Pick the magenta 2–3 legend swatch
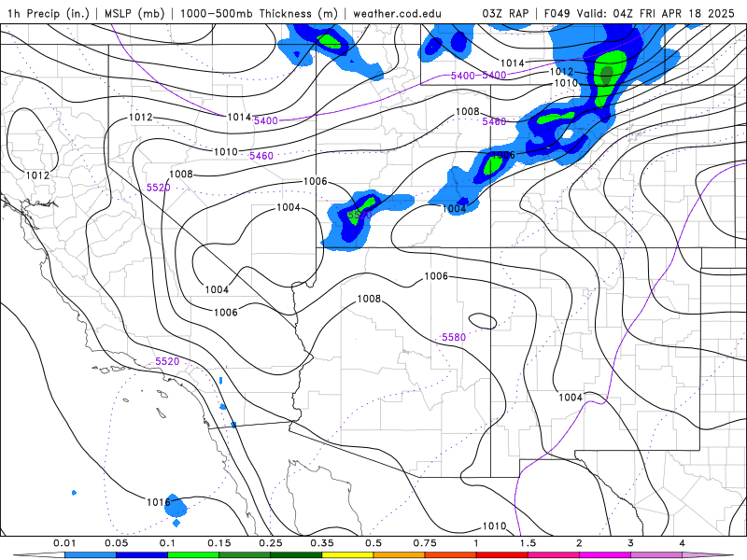 [605, 555]
